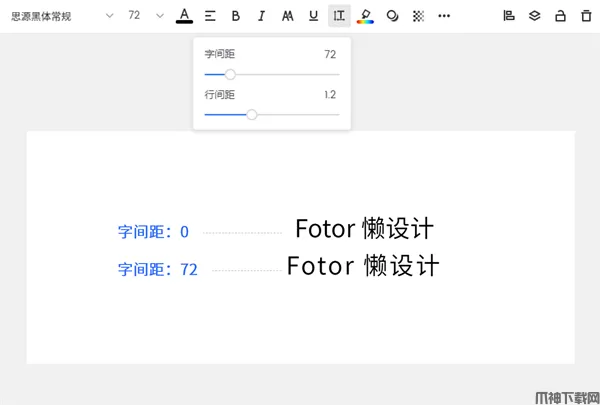Image resolution: width=600 pixels, height=405 pixels.
Task: Click the 行间距 label in panel
Action: 220,95
